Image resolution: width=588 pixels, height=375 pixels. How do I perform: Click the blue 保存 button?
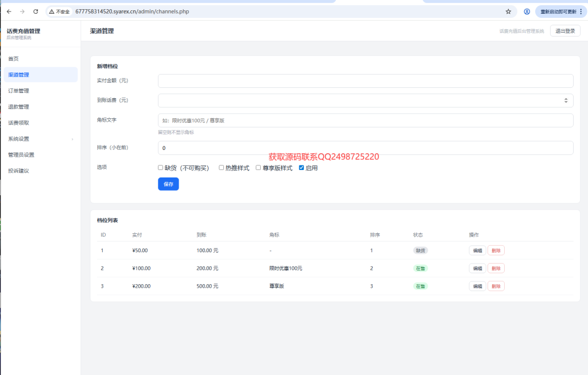pos(168,184)
